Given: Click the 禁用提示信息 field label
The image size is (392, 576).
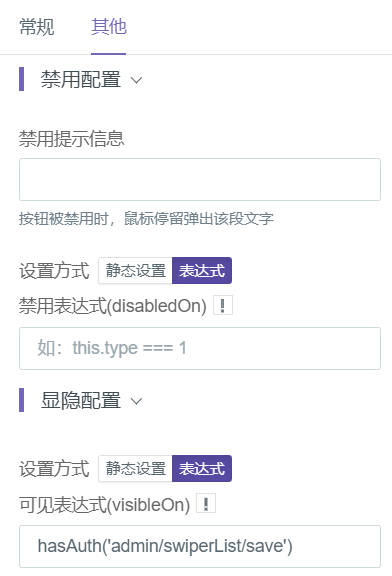Looking at the screenshot, I should pyautogui.click(x=72, y=139).
